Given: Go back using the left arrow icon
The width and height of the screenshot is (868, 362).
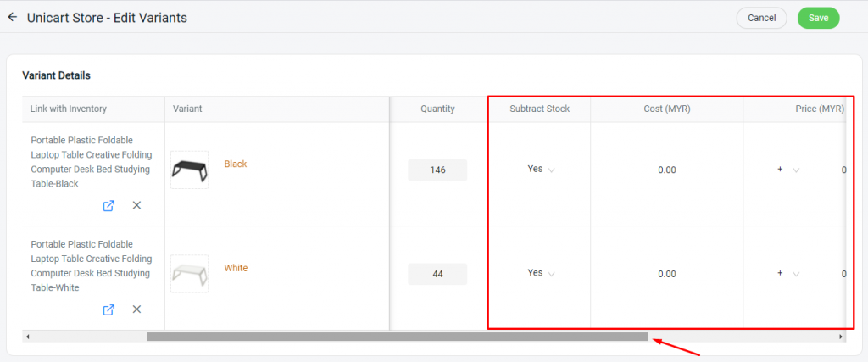Looking at the screenshot, I should pyautogui.click(x=13, y=17).
